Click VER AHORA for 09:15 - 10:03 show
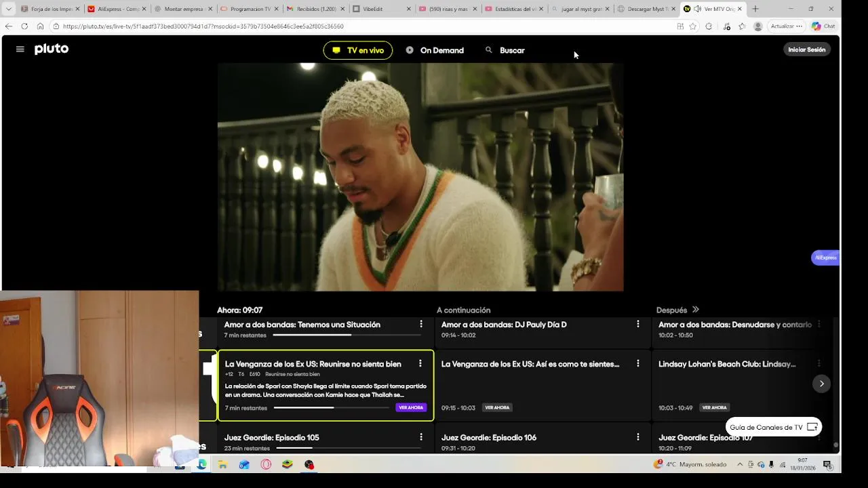 click(497, 407)
